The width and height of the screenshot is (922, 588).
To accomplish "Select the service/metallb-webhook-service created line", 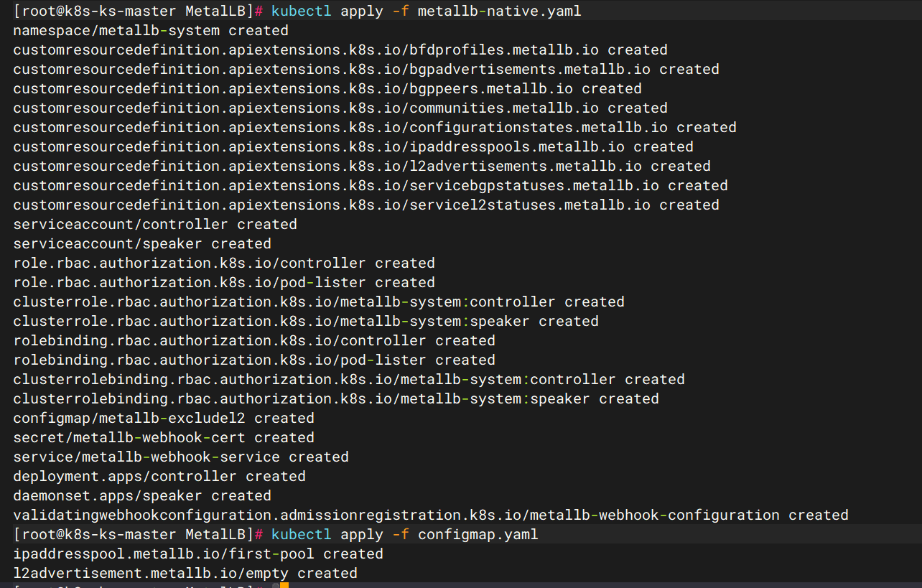I will (181, 457).
